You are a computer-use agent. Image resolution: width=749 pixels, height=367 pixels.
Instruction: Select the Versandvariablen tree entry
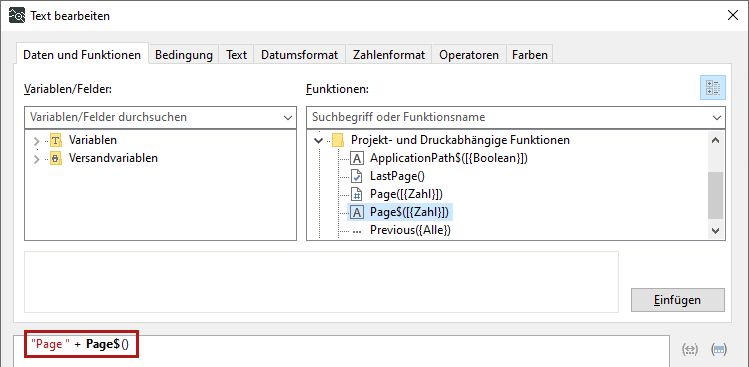coord(113,158)
